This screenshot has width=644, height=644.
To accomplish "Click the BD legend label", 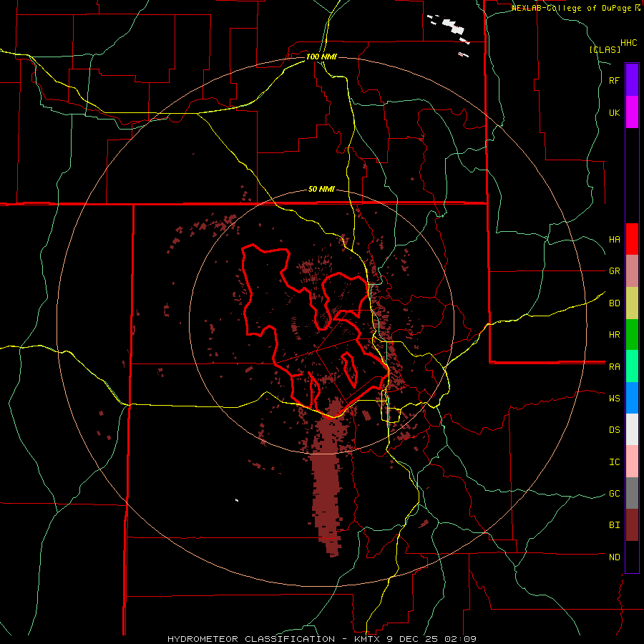I will tap(614, 303).
